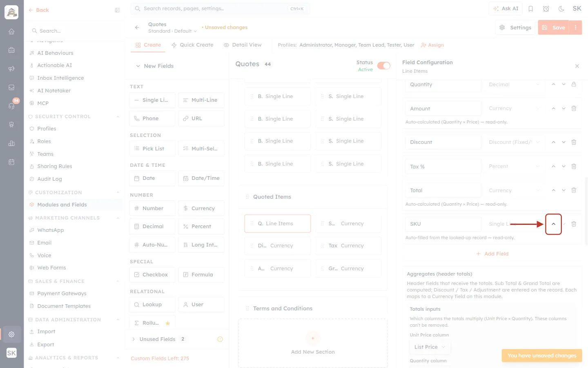Open the Home icon in the left rail
Viewport: 588px width, 368px height.
(x=11, y=31)
